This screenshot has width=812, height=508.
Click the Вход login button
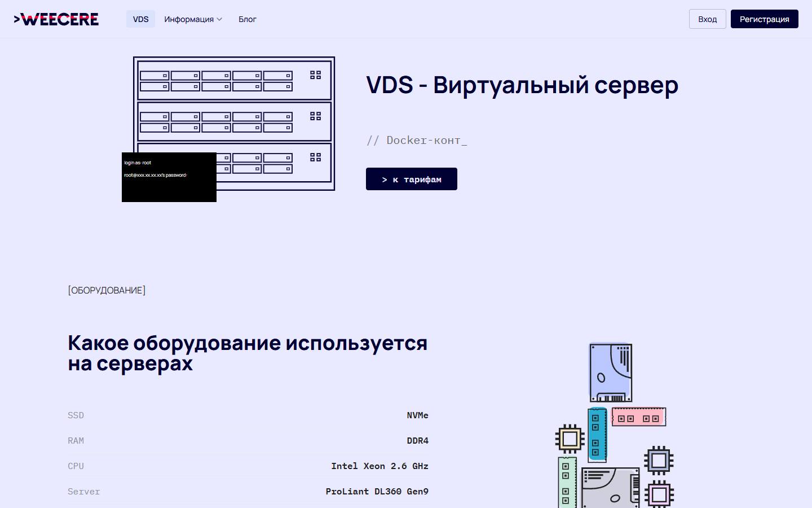[x=707, y=19]
